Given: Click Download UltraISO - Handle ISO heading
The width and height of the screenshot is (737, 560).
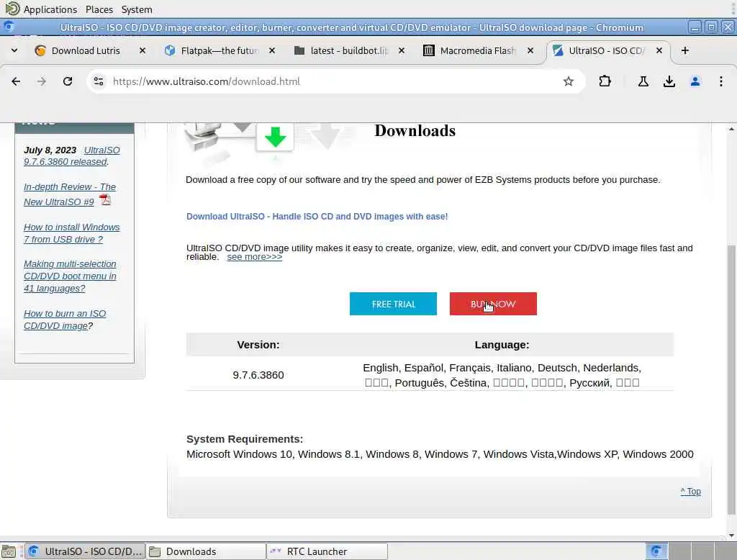Looking at the screenshot, I should click(317, 216).
